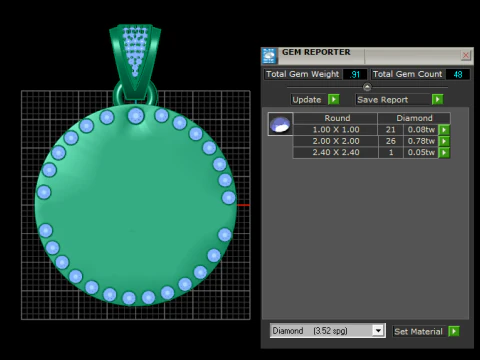
Task: Click the GEM REPORTER title text
Action: tap(316, 52)
